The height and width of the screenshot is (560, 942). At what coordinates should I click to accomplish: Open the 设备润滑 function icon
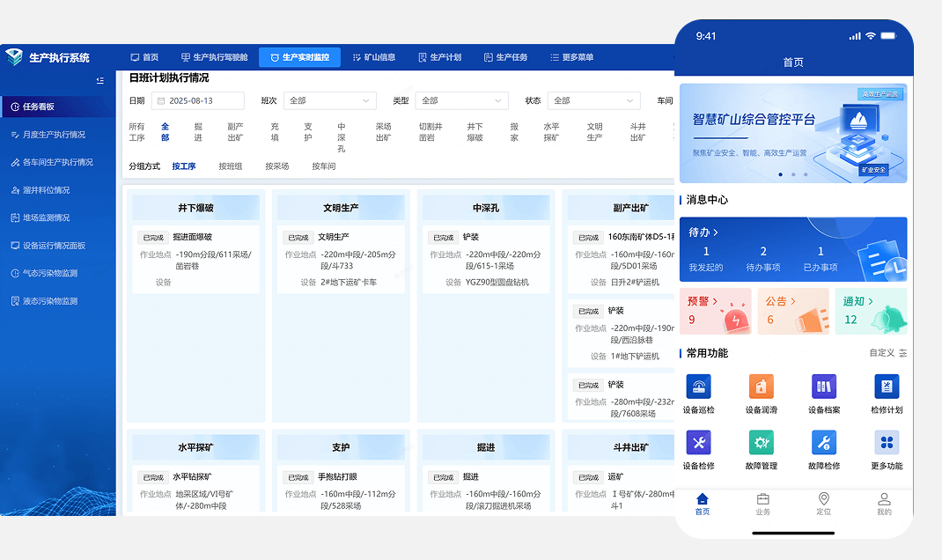(762, 387)
